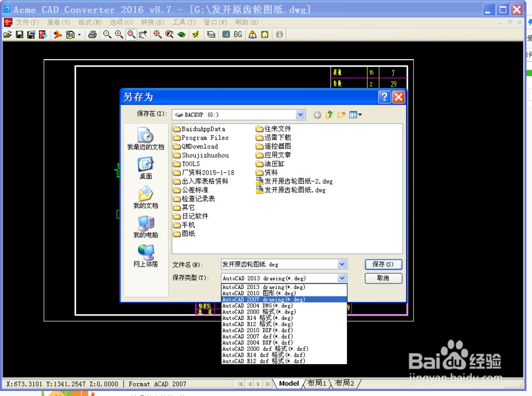The width and height of the screenshot is (532, 396).
Task: Click the Register help icon in toolbar
Action: coord(252,35)
